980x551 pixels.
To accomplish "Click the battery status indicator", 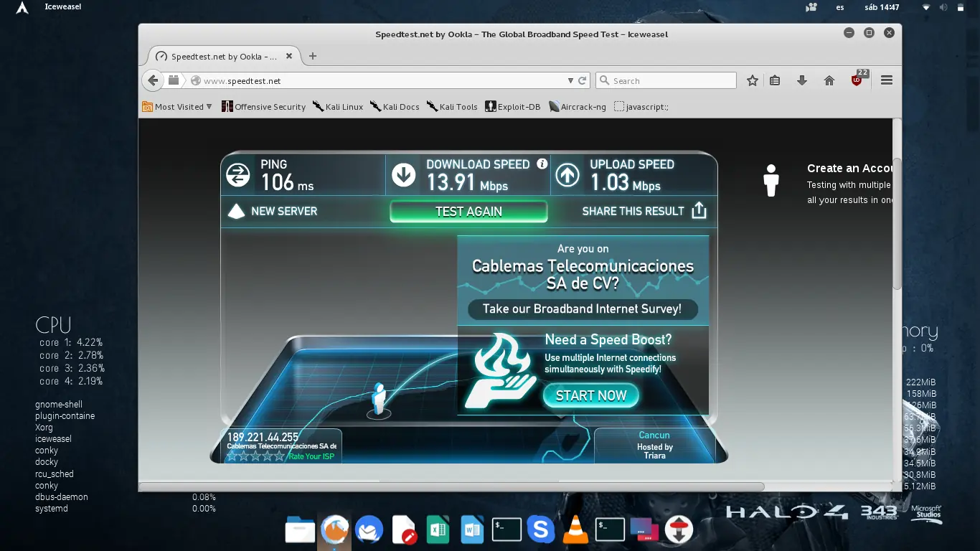I will [961, 7].
